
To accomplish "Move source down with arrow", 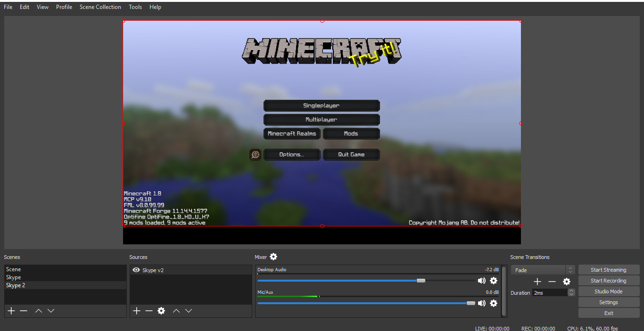I will [x=189, y=311].
